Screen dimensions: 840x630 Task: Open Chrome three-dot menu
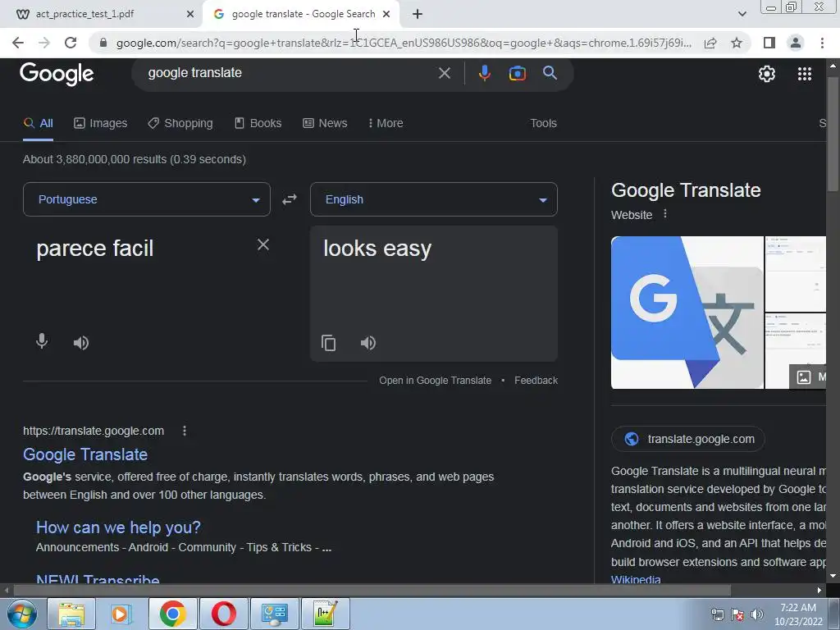coord(822,43)
